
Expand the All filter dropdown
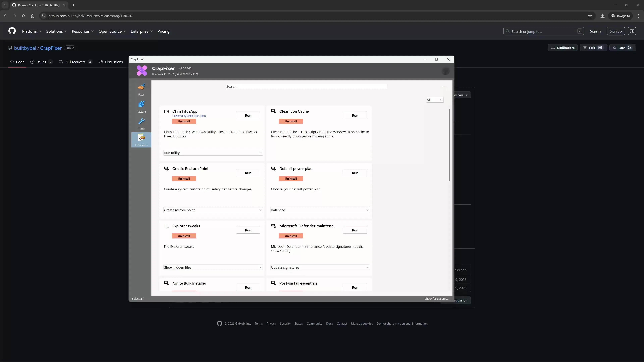click(435, 100)
